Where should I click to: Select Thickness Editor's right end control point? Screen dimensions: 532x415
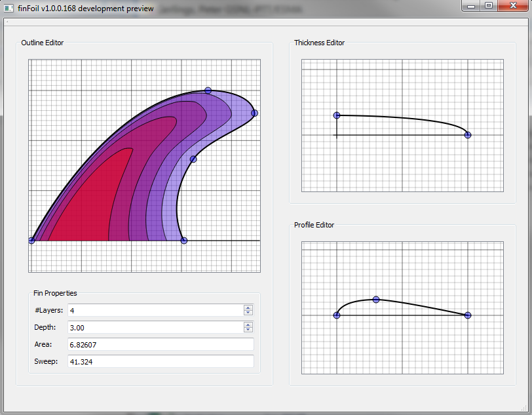(x=468, y=135)
